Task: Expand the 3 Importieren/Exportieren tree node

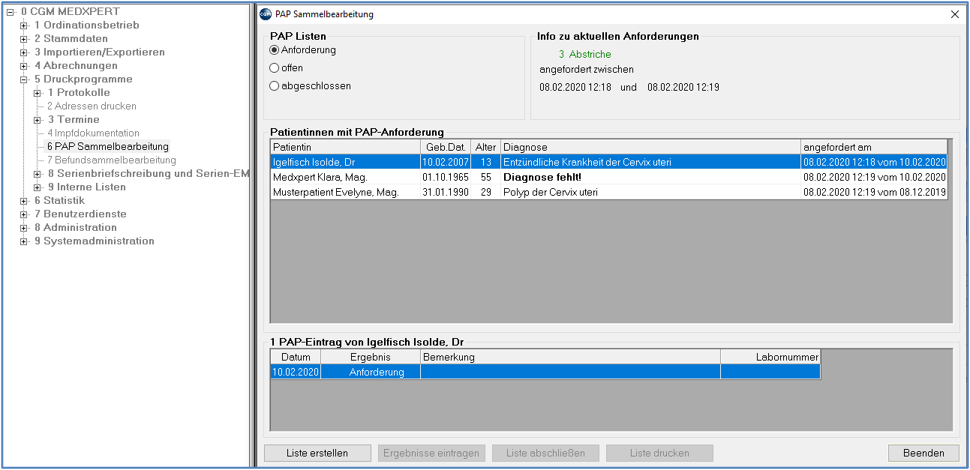Action: (x=24, y=53)
